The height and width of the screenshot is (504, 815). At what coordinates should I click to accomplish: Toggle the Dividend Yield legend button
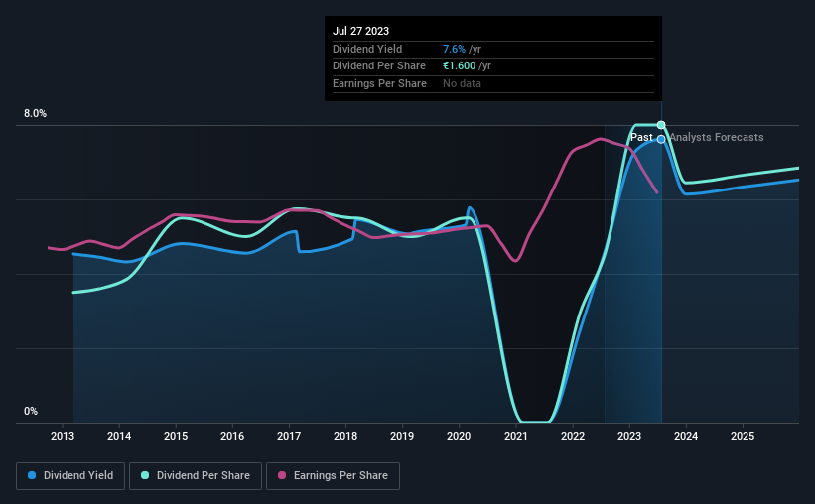click(70, 476)
